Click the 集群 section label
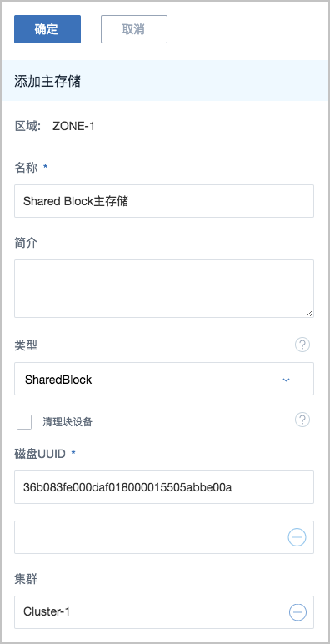The width and height of the screenshot is (330, 644). [26, 580]
